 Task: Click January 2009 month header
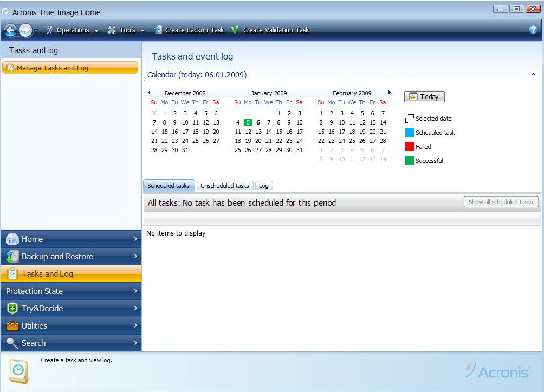click(269, 93)
